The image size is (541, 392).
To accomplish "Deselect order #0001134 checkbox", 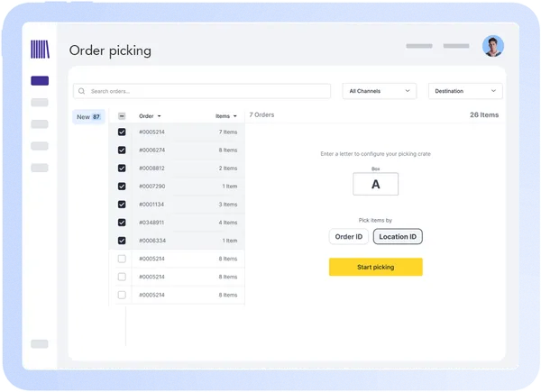I will [x=122, y=205].
